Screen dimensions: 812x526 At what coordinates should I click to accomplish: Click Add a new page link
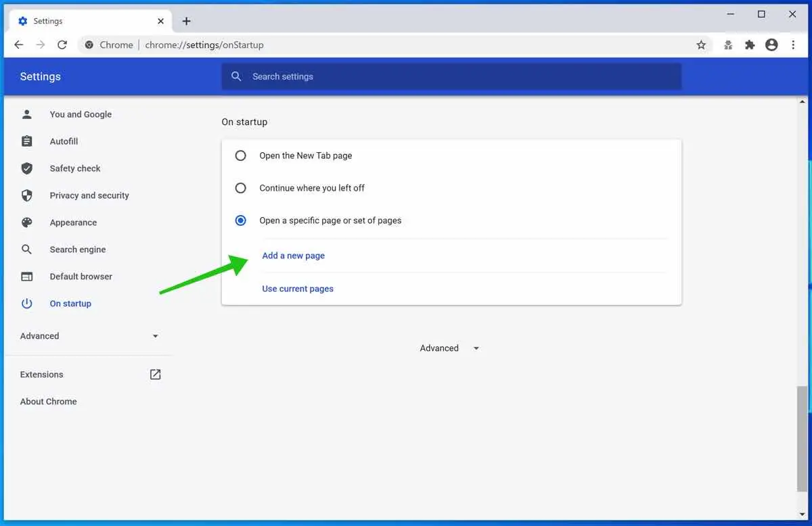point(294,256)
